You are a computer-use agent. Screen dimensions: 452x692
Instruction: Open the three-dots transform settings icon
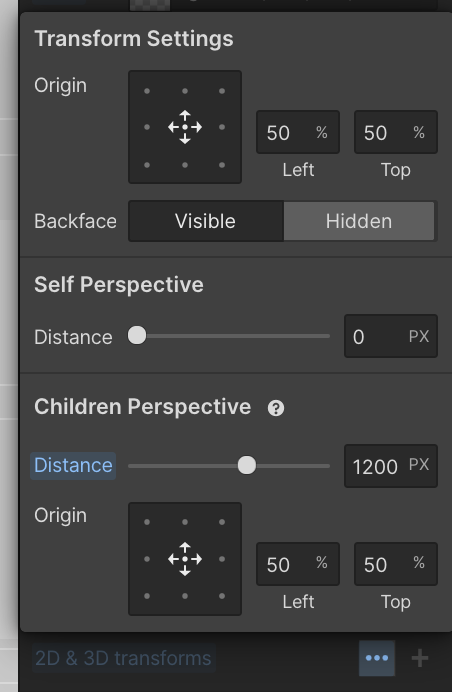pyautogui.click(x=377, y=658)
